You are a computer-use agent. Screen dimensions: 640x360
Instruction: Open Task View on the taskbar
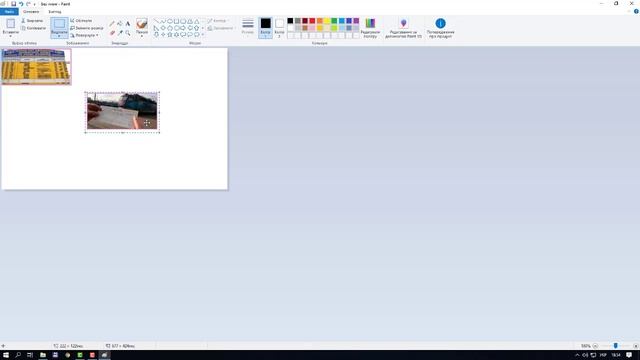click(30, 355)
